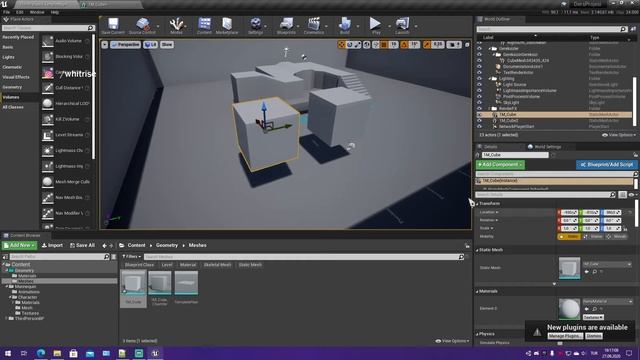Open the Window menu
This screenshot has height=360, width=640.
(37, 12)
